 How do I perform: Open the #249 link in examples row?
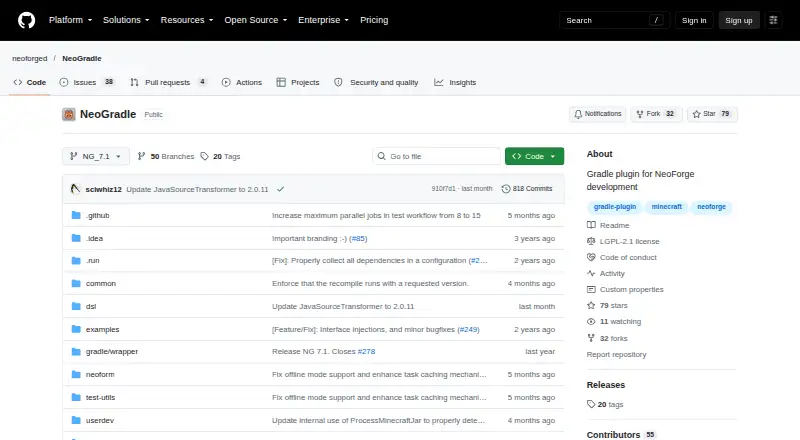pyautogui.click(x=468, y=329)
